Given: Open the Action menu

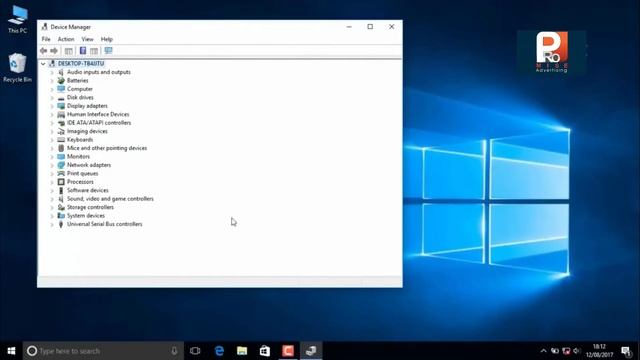Looking at the screenshot, I should point(66,39).
